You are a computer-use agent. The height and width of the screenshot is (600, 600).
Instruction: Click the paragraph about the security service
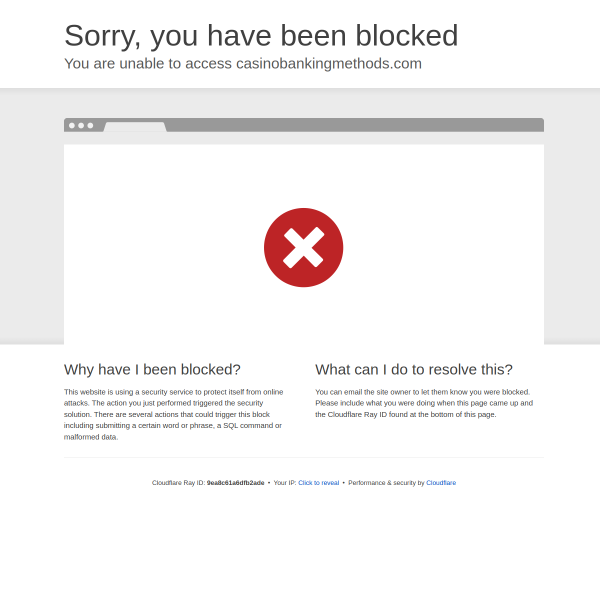tap(174, 414)
